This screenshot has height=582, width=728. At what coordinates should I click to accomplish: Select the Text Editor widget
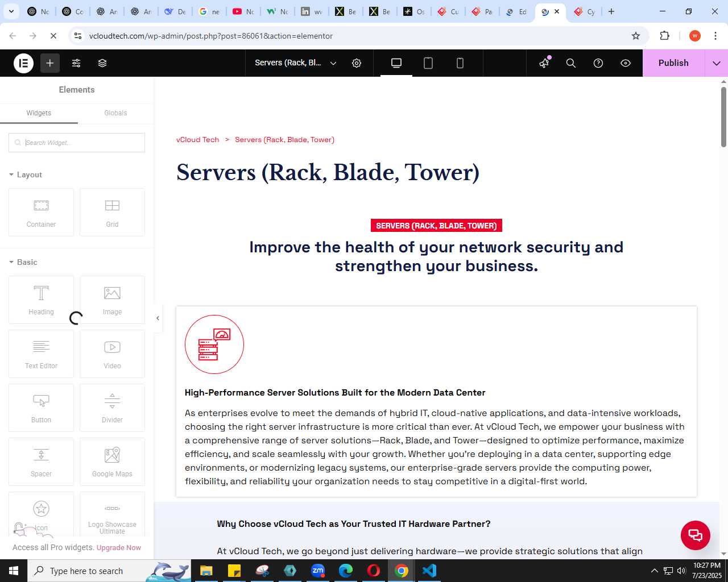coord(41,354)
